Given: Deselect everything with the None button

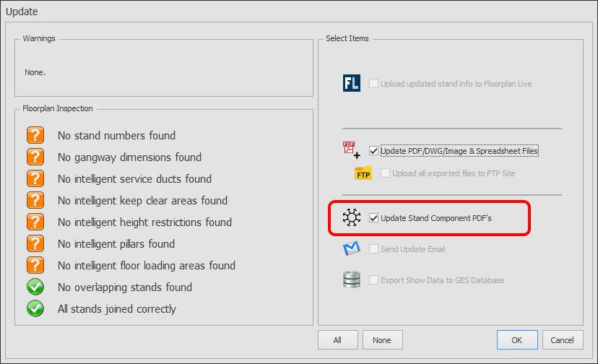Looking at the screenshot, I should coord(382,340).
